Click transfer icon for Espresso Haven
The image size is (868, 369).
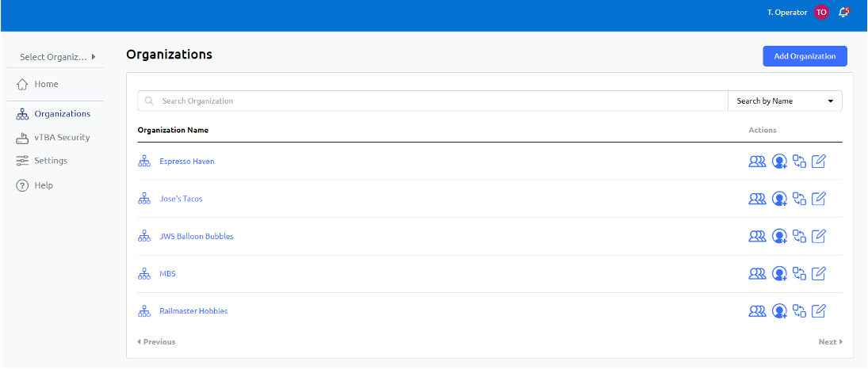pos(799,162)
